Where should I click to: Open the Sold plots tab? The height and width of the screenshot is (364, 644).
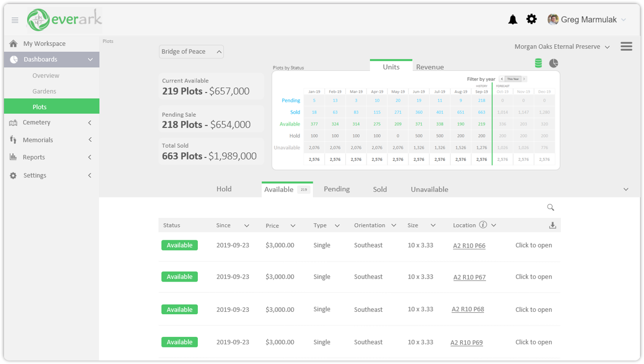click(380, 189)
